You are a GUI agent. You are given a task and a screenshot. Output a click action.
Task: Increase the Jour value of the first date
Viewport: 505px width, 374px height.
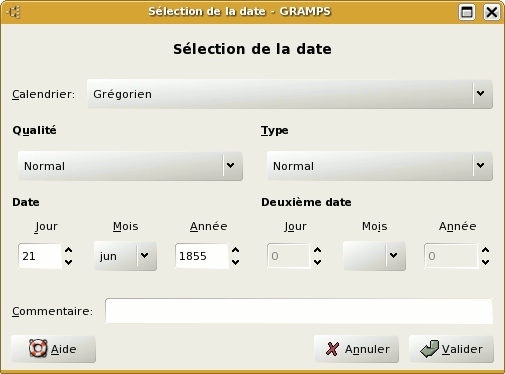pos(69,250)
